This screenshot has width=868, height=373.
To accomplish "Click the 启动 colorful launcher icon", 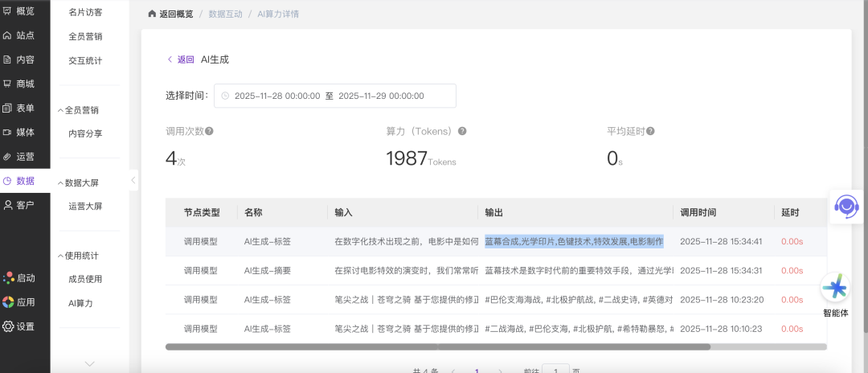I will [8, 278].
